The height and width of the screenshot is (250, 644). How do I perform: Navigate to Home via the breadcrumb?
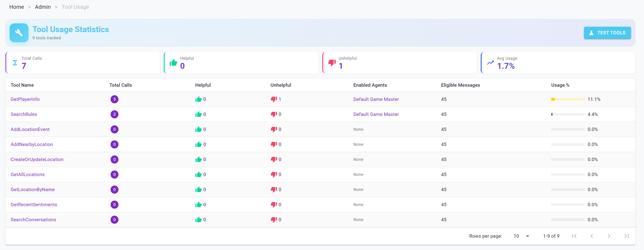tap(17, 7)
